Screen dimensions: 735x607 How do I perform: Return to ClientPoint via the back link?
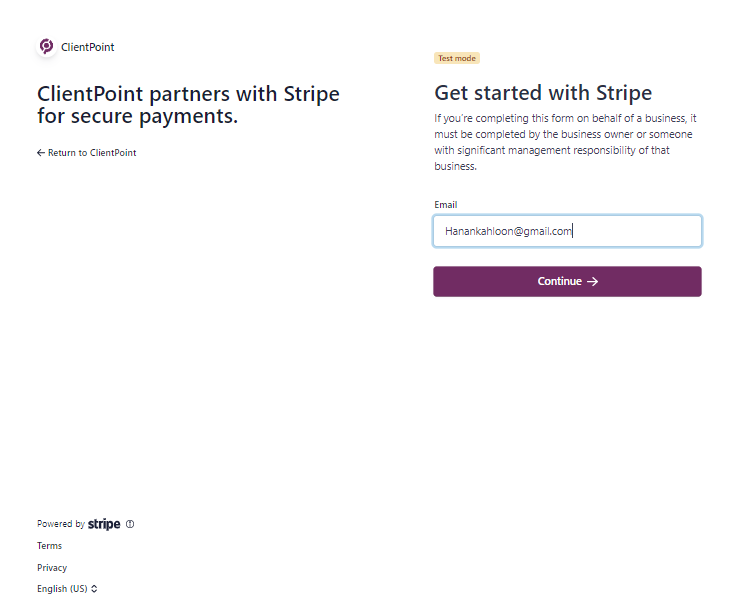tap(87, 153)
